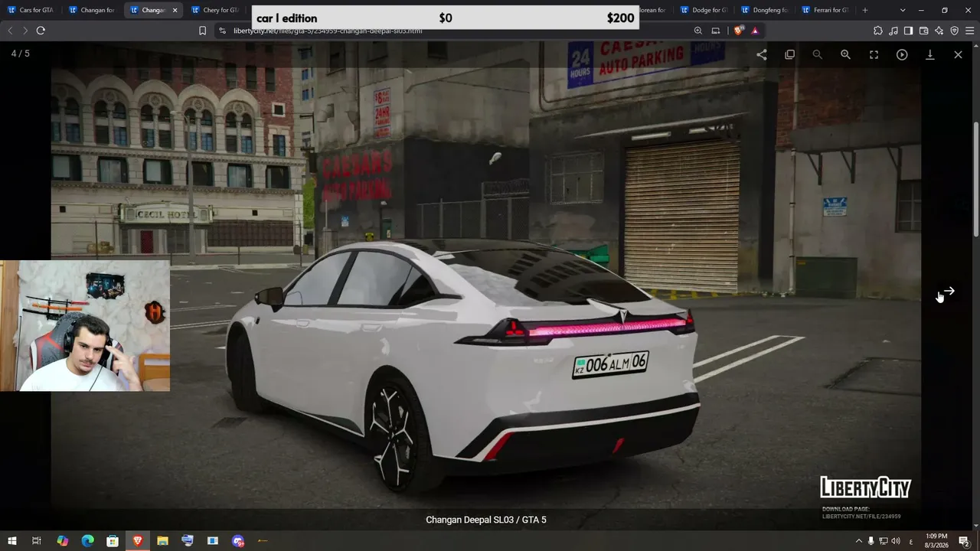Enter fullscreen mode in the image viewer
This screenshot has width=980, height=551.
[874, 54]
